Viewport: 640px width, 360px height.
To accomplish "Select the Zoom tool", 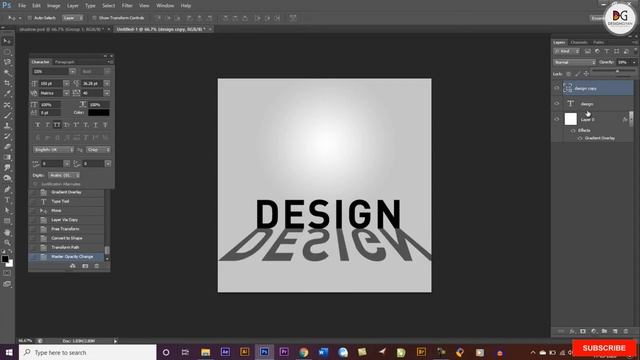I will 7,243.
